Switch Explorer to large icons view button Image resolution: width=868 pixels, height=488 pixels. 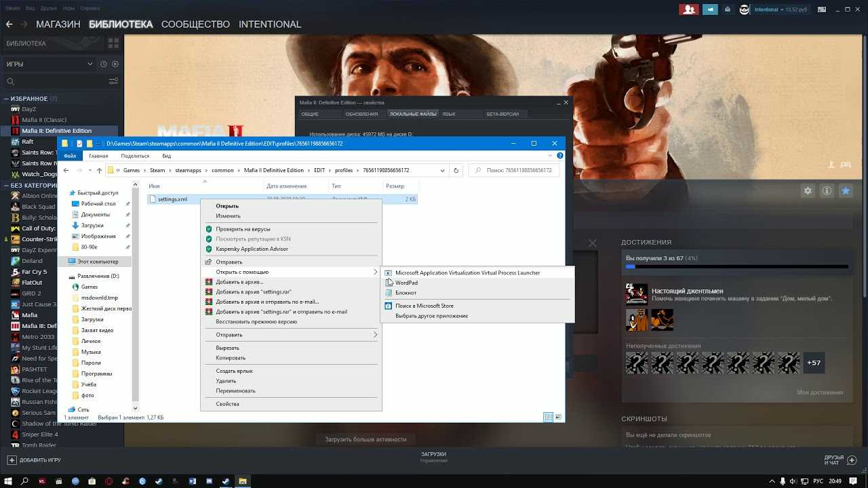557,418
